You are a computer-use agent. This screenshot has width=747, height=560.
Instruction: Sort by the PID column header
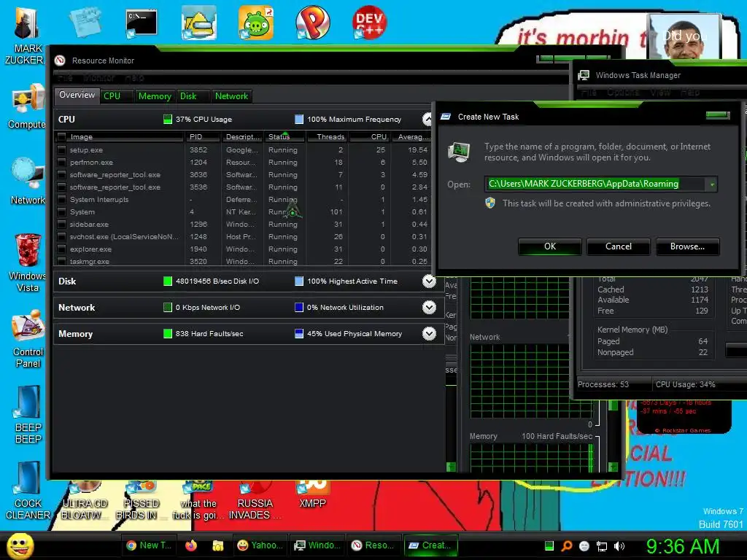(203, 136)
